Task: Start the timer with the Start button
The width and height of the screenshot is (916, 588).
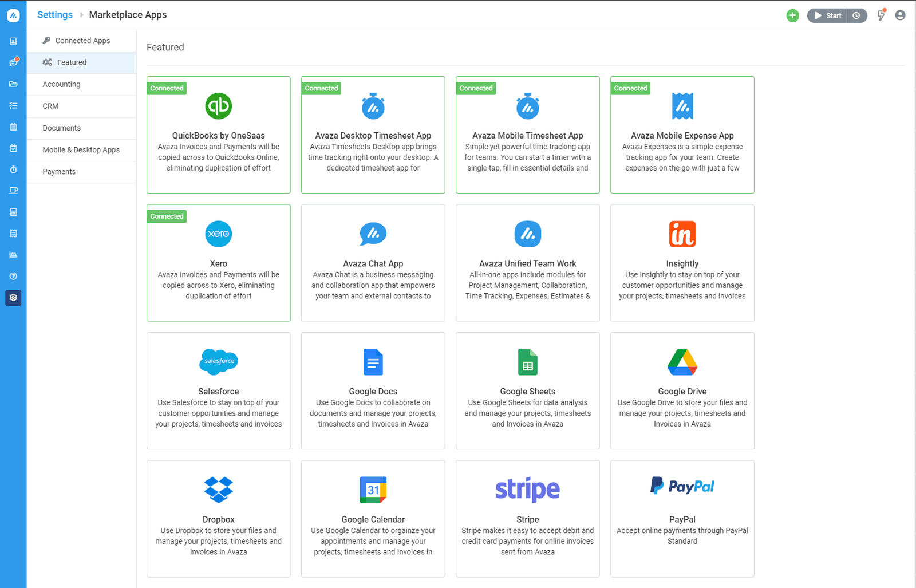Action: (827, 15)
